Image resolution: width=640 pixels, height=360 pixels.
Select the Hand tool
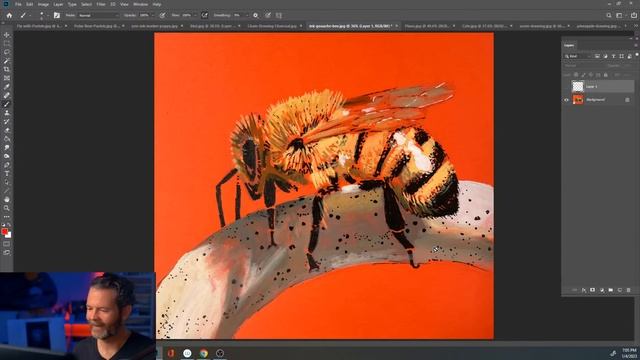[x=7, y=199]
